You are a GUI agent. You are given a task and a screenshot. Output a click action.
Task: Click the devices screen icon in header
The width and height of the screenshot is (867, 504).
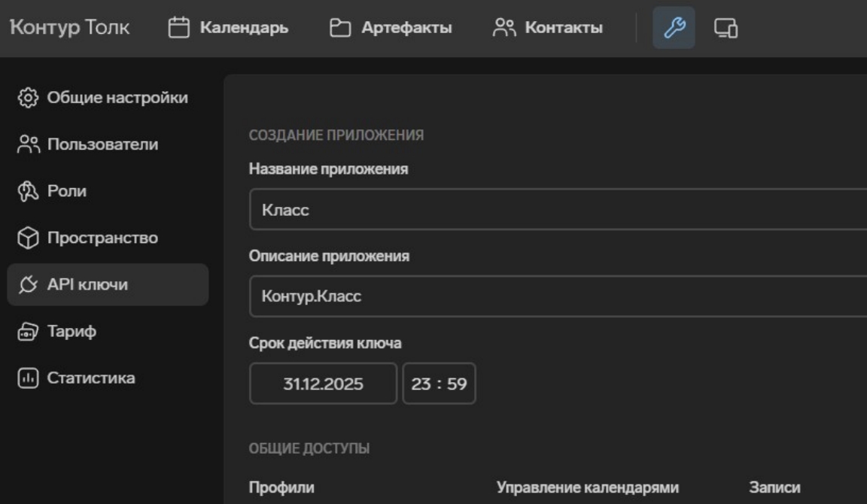(x=726, y=28)
